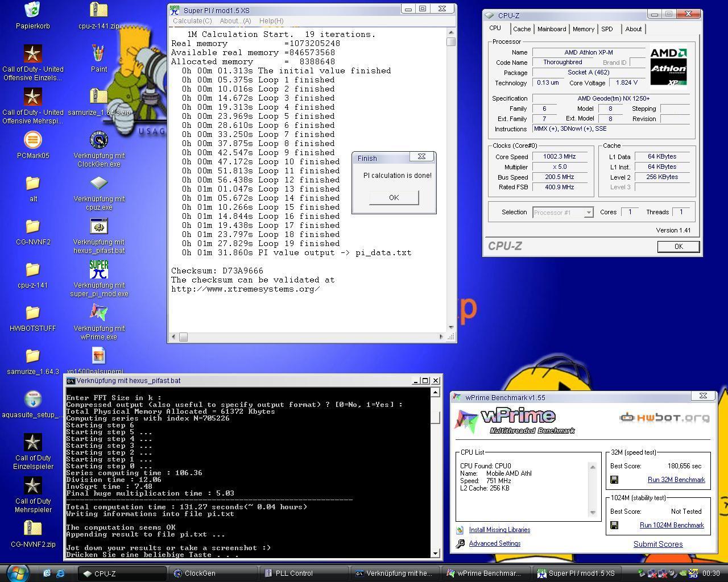This screenshot has width=728, height=582.
Task: Open Advanced Settings in wPrime
Action: pos(494,543)
